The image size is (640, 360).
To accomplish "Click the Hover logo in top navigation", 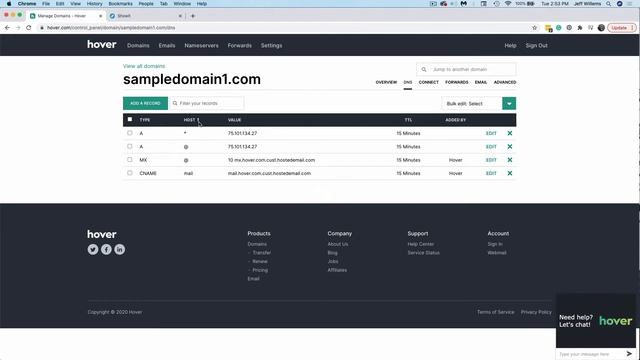I will [102, 44].
